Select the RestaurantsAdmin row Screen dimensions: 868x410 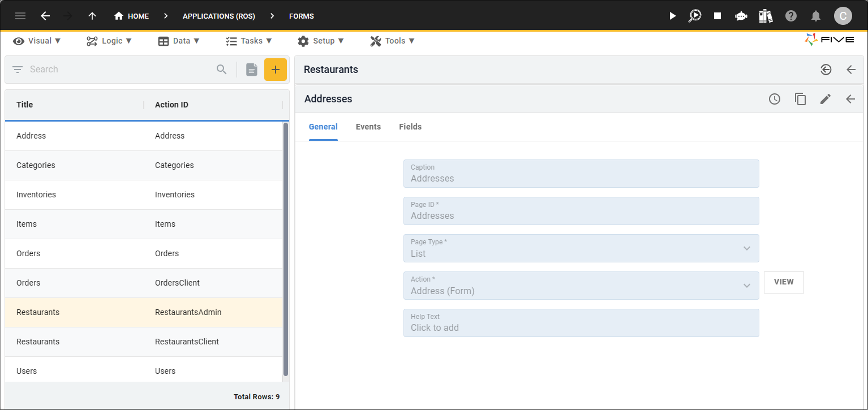(144, 312)
